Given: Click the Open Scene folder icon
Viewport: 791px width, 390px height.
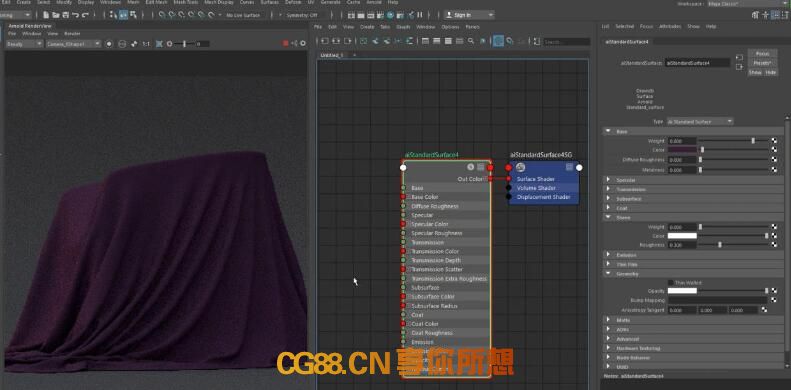Looking at the screenshot, I should pyautogui.click(x=56, y=15).
